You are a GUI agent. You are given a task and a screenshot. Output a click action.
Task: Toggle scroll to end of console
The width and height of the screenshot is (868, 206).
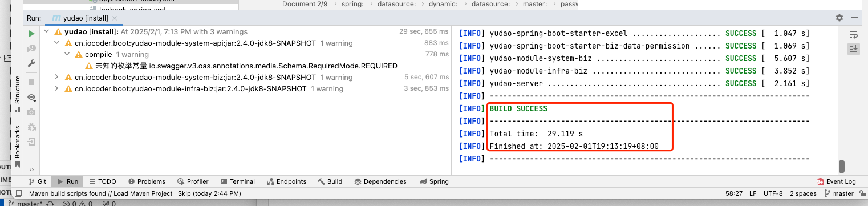[x=853, y=49]
